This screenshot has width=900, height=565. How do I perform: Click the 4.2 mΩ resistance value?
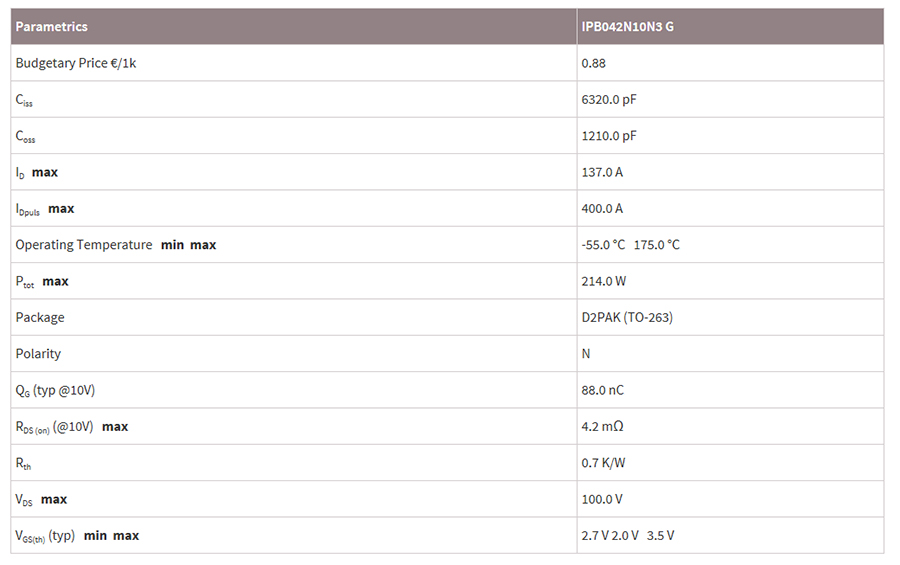[603, 426]
